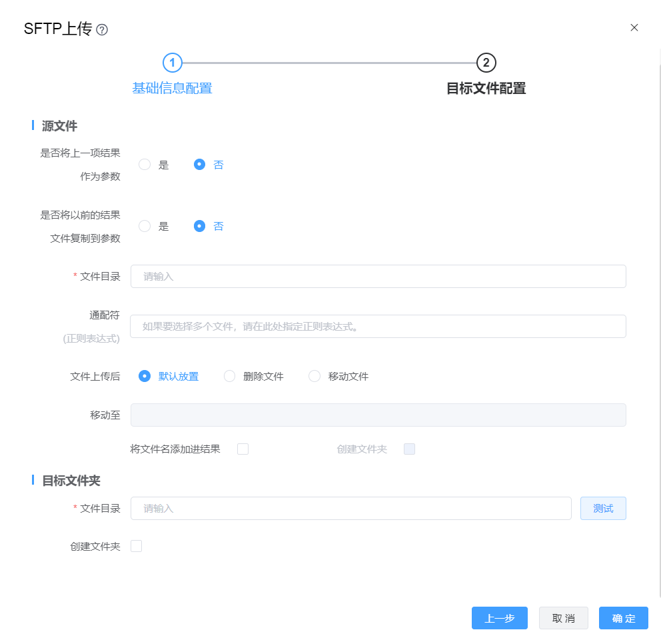The height and width of the screenshot is (644, 661).
Task: Choose 否 for 是否将以前的结果文件复制到参数
Action: tap(199, 226)
